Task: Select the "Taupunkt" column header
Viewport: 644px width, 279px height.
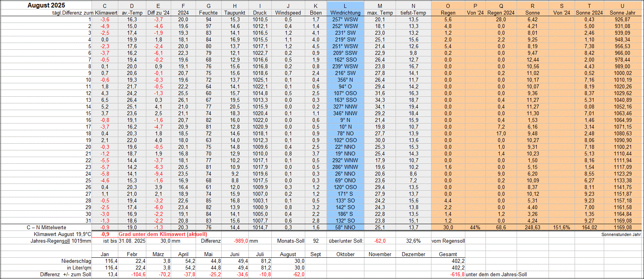Action: (235, 13)
